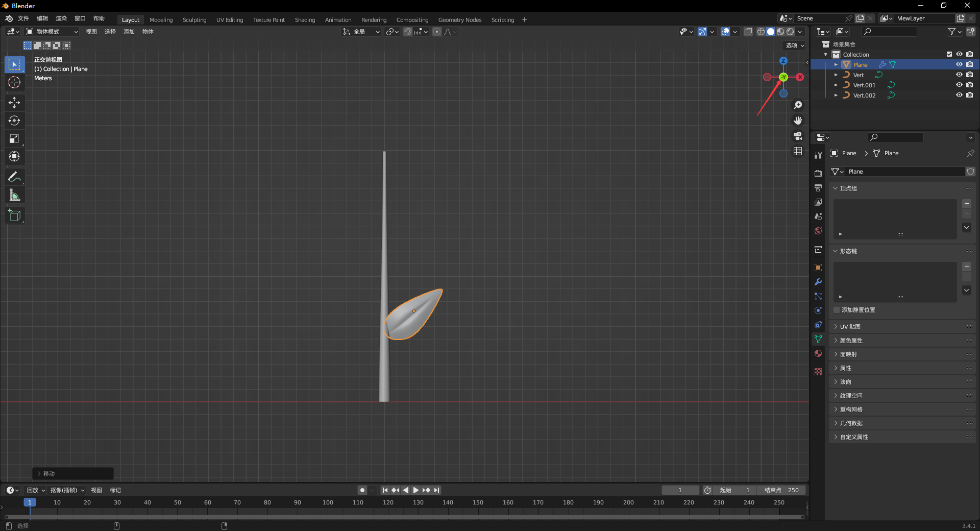
Task: Hide the Vert.001 object in viewport
Action: point(959,85)
